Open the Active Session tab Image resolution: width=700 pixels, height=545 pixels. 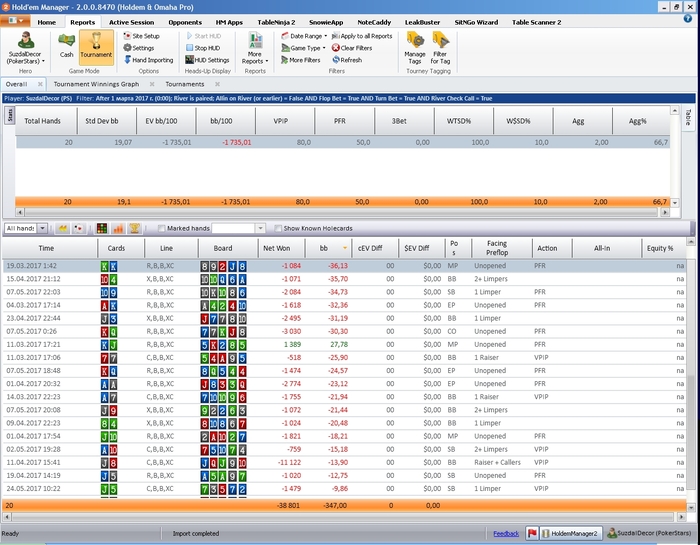(x=131, y=22)
